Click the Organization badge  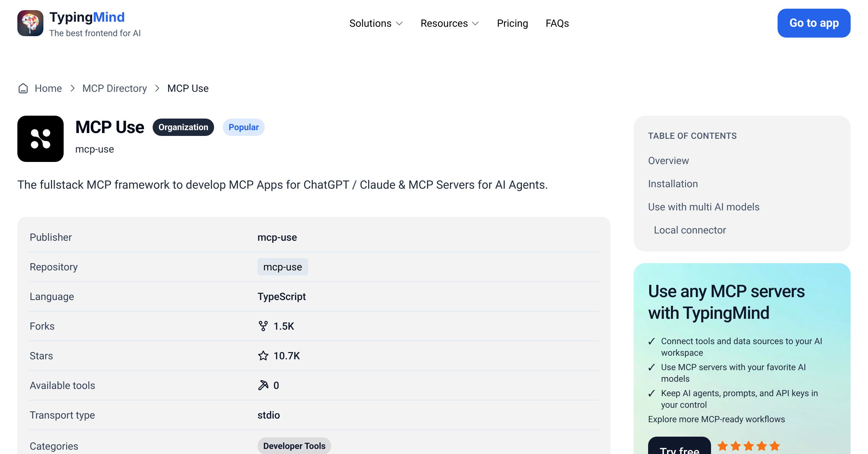(183, 127)
